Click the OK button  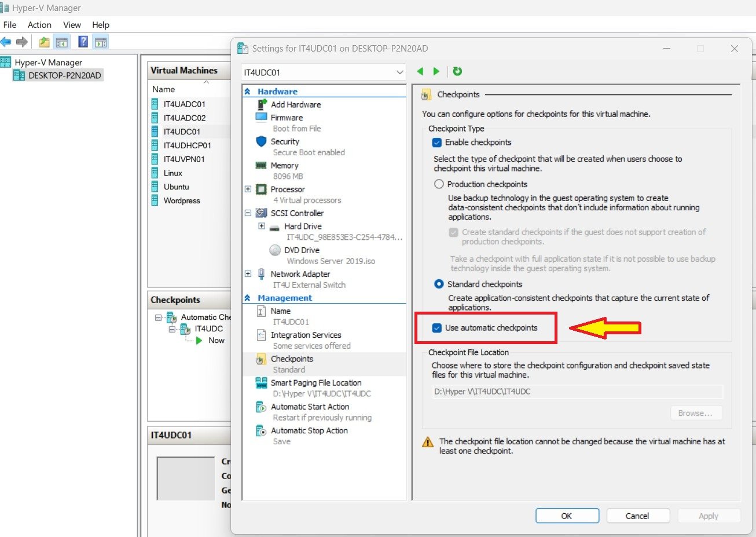567,516
